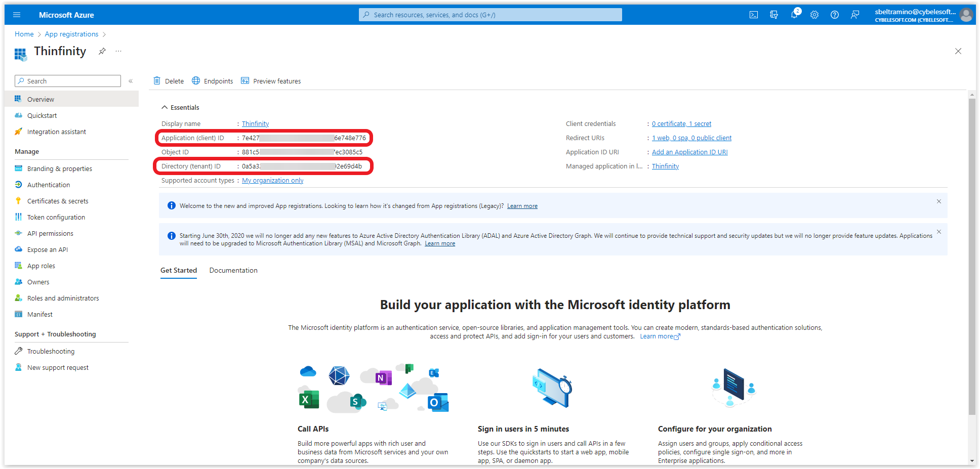Click the Object ID value
This screenshot has height=469, width=980.
pyautogui.click(x=302, y=152)
